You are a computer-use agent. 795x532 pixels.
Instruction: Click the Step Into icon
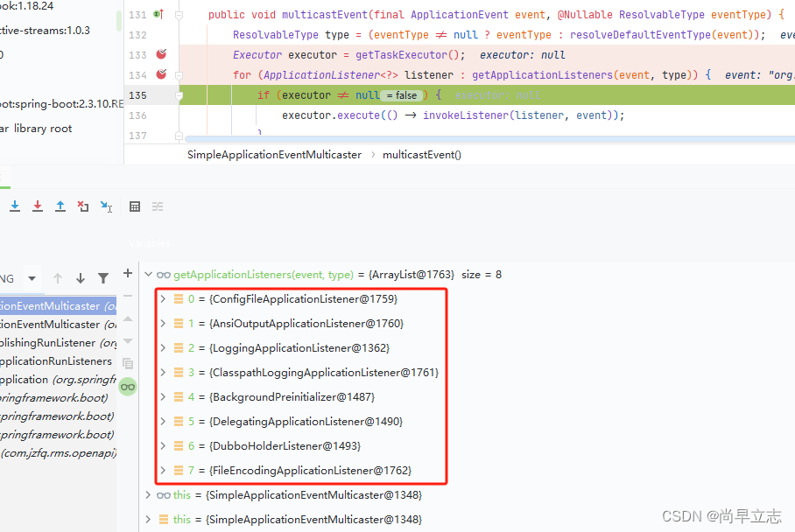(x=15, y=206)
